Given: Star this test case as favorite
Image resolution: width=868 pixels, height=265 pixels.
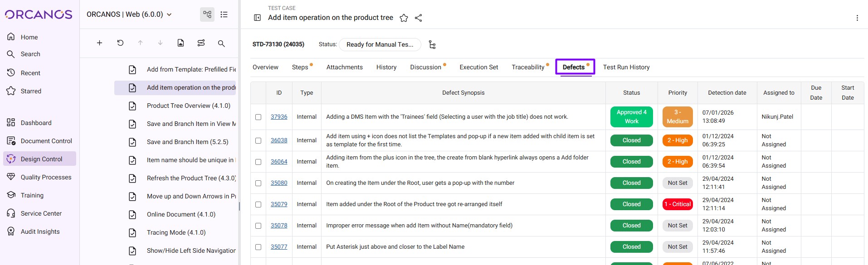Looking at the screenshot, I should (x=404, y=18).
